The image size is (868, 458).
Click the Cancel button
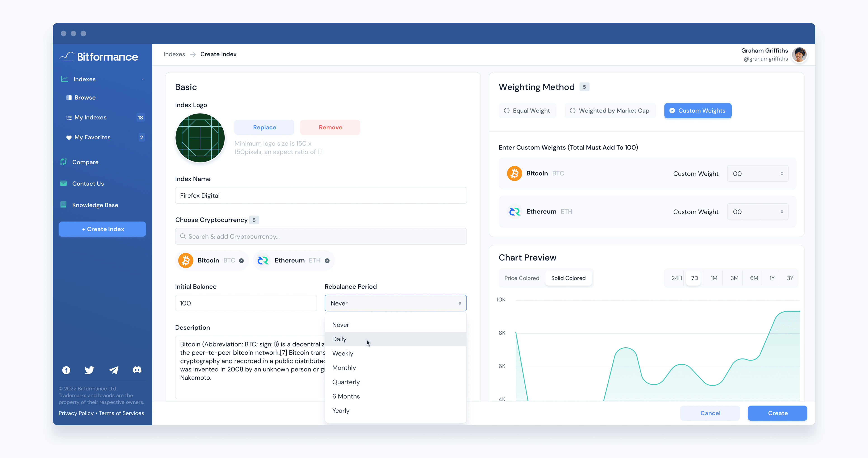(710, 413)
